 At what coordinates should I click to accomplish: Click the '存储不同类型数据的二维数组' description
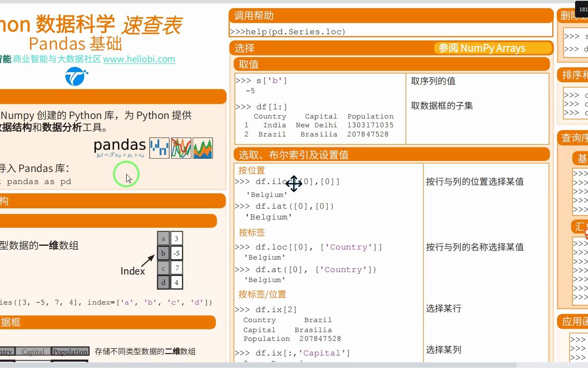[145, 351]
